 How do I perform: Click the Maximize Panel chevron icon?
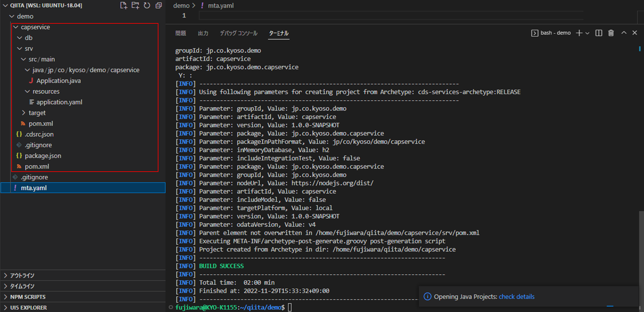pyautogui.click(x=624, y=32)
